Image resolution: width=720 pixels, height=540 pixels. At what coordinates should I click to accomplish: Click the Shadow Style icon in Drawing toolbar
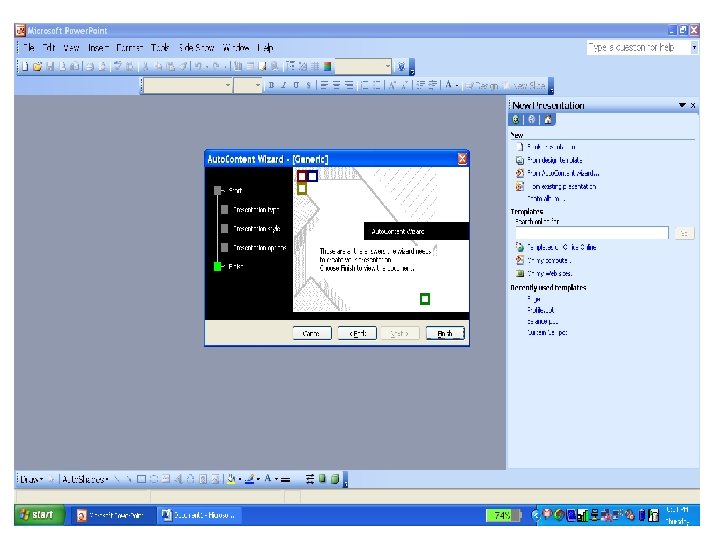tap(322, 479)
